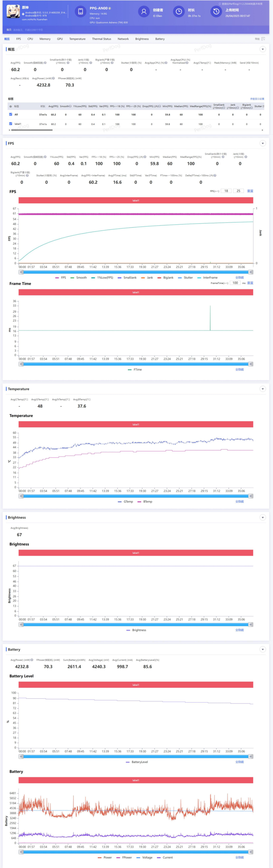Collapse the Temperature section
Image resolution: width=273 pixels, height=868 pixels.
[263, 389]
